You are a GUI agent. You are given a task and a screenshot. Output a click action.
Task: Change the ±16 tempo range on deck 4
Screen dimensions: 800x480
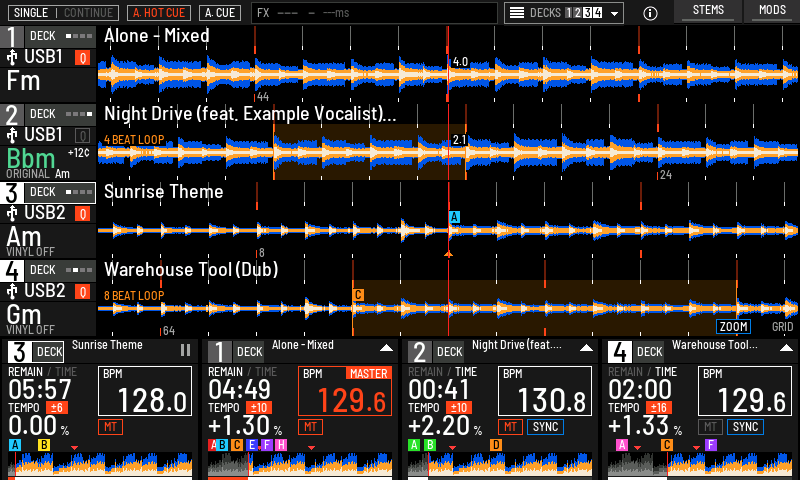[659, 408]
